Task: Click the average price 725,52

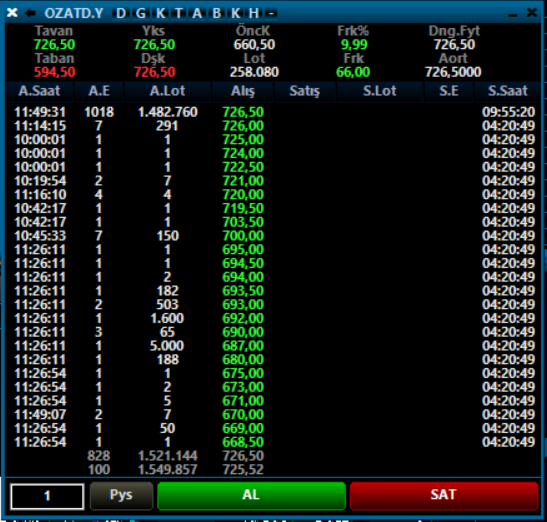Action: point(243,470)
